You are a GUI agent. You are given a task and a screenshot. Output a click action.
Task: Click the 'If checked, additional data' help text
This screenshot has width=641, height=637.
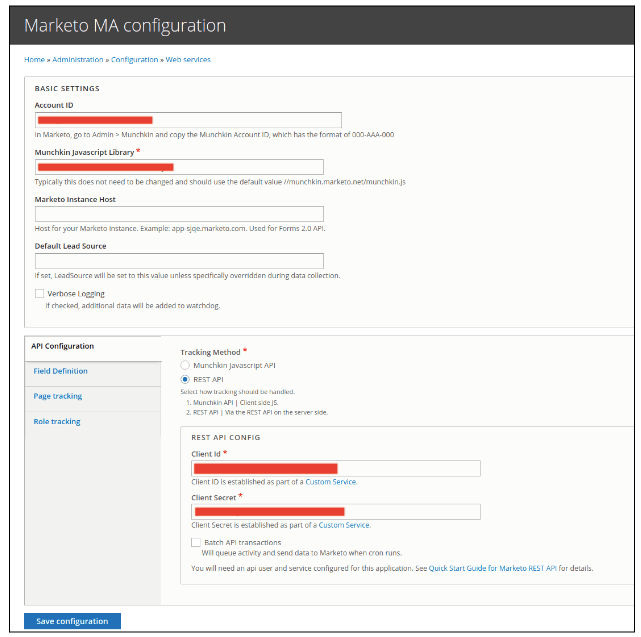point(133,306)
